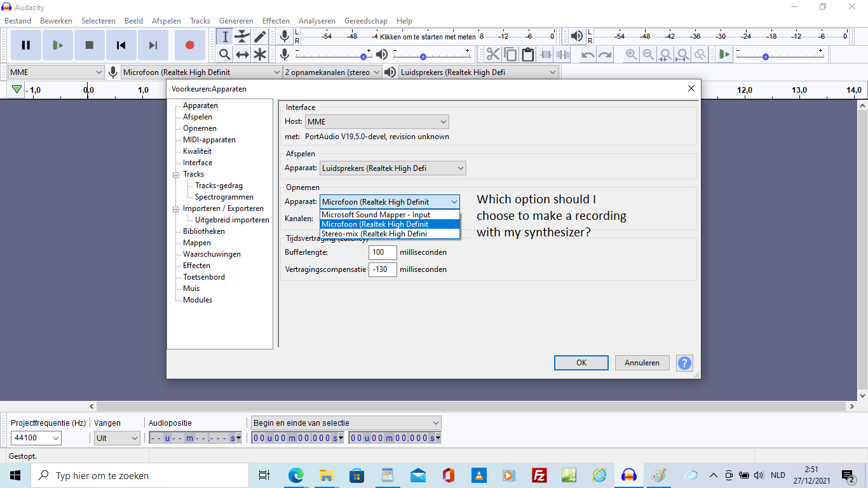Image resolution: width=868 pixels, height=488 pixels.
Task: Choose Stereo-mix (Realtek High Defini option
Action: point(390,234)
